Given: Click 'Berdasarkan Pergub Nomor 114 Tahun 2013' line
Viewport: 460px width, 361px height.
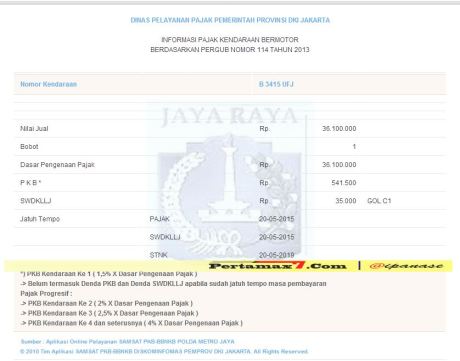Looking at the screenshot, I should point(230,50).
